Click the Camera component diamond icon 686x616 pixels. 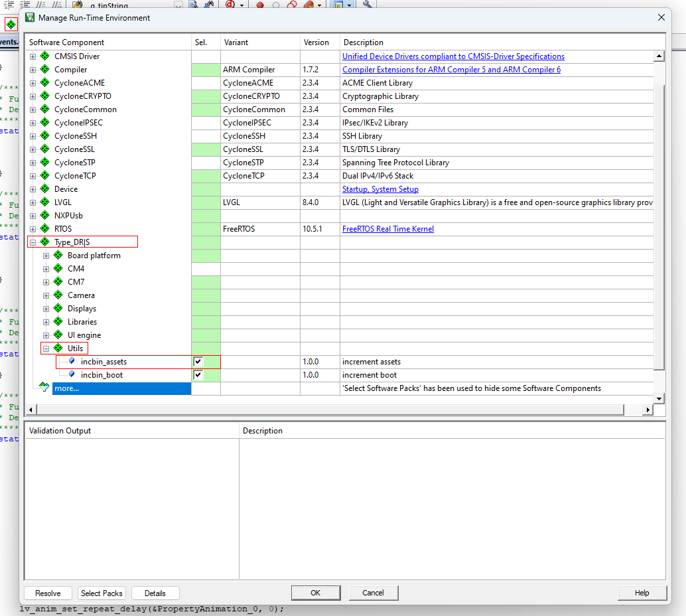58,295
